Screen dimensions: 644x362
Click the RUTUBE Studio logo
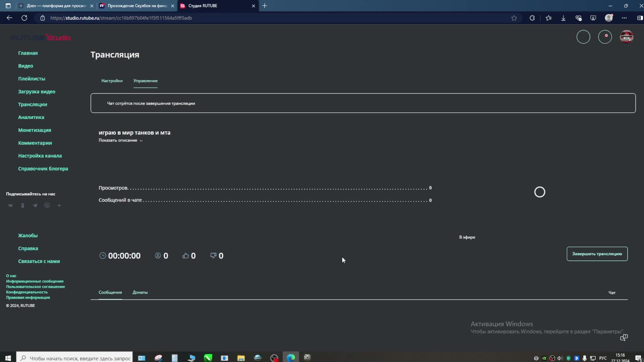(x=41, y=38)
